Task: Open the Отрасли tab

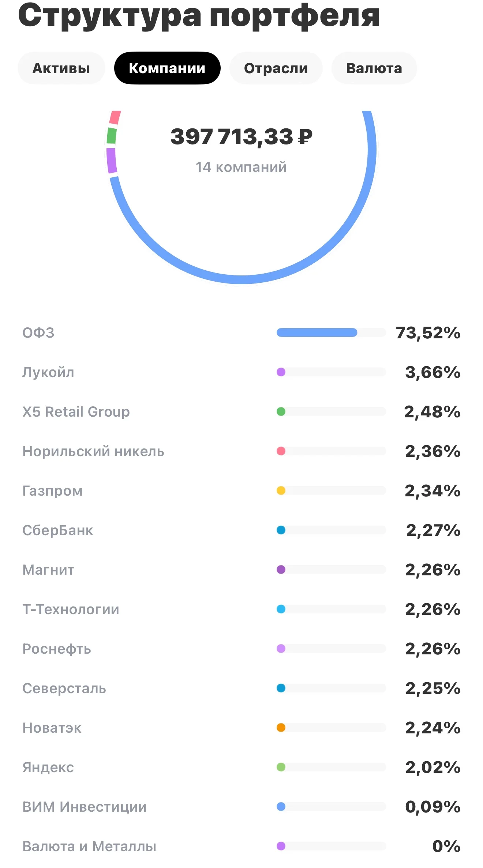Action: point(276,68)
